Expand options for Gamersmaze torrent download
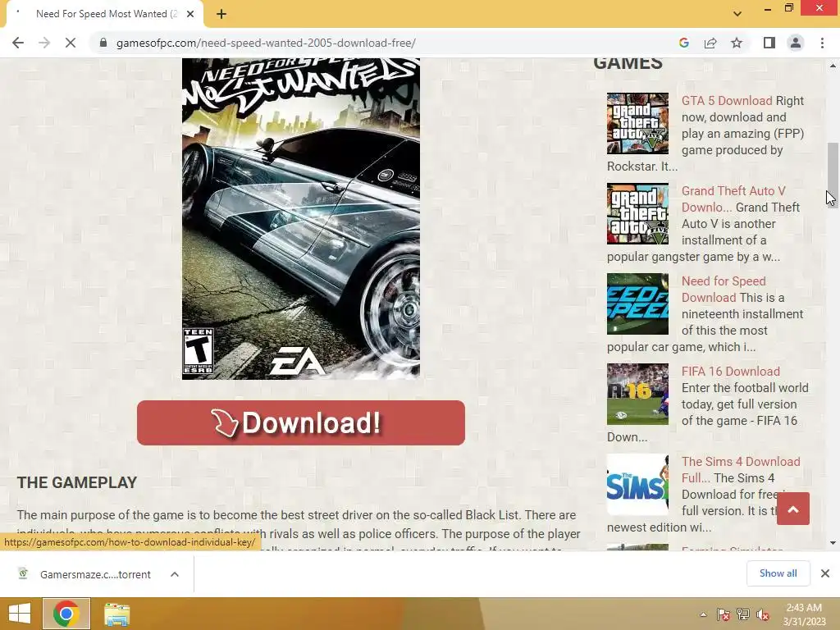Screen dimensions: 840x630 (x=175, y=574)
